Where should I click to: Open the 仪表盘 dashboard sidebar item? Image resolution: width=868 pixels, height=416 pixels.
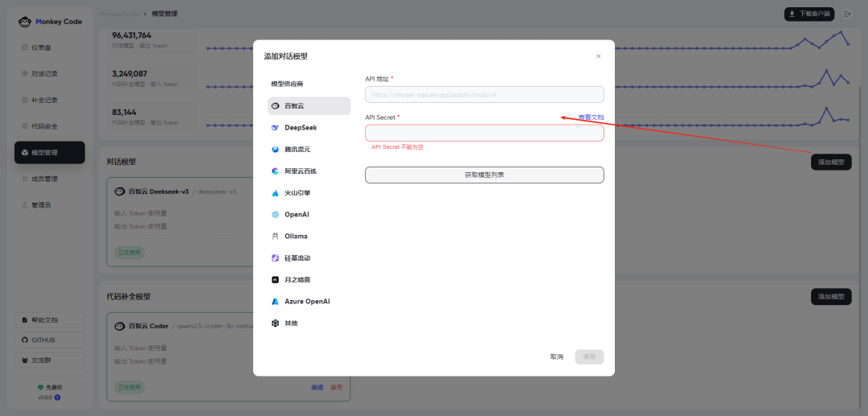pyautogui.click(x=50, y=47)
